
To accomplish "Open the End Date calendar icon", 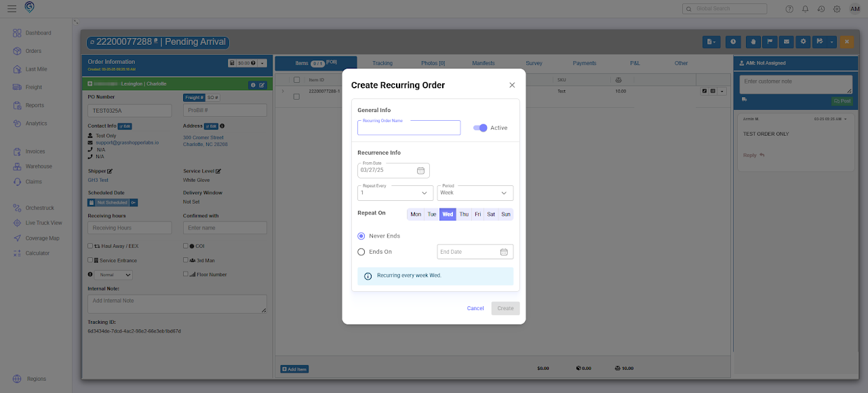I will (x=504, y=252).
